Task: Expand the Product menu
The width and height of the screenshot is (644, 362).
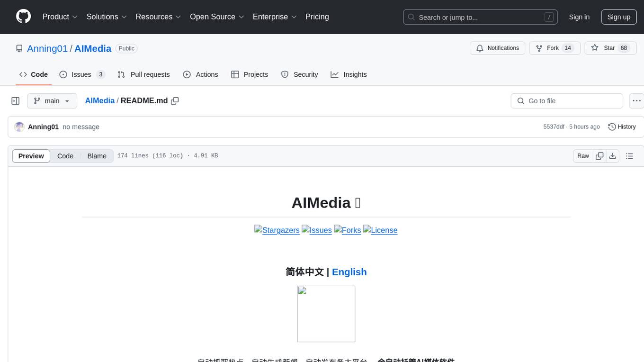Action: click(60, 17)
